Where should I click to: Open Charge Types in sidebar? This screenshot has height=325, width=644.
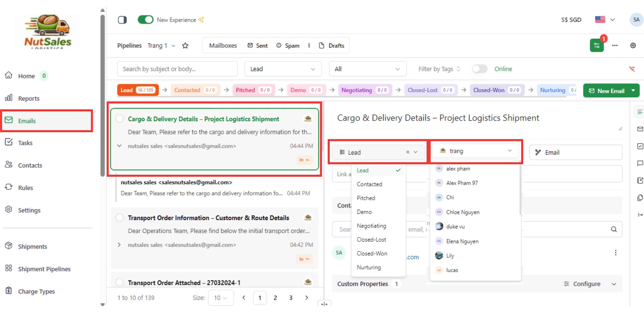point(36,291)
